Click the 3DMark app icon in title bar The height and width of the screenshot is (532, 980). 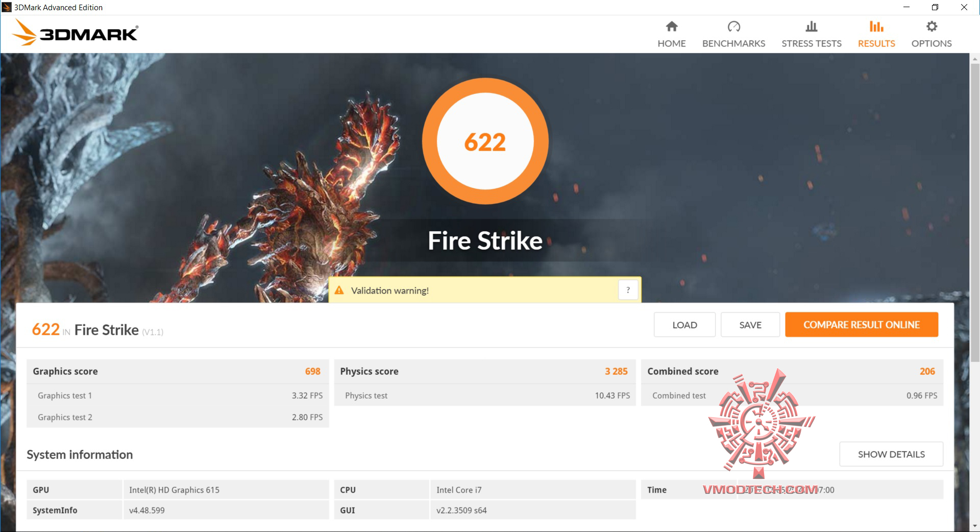pos(7,7)
